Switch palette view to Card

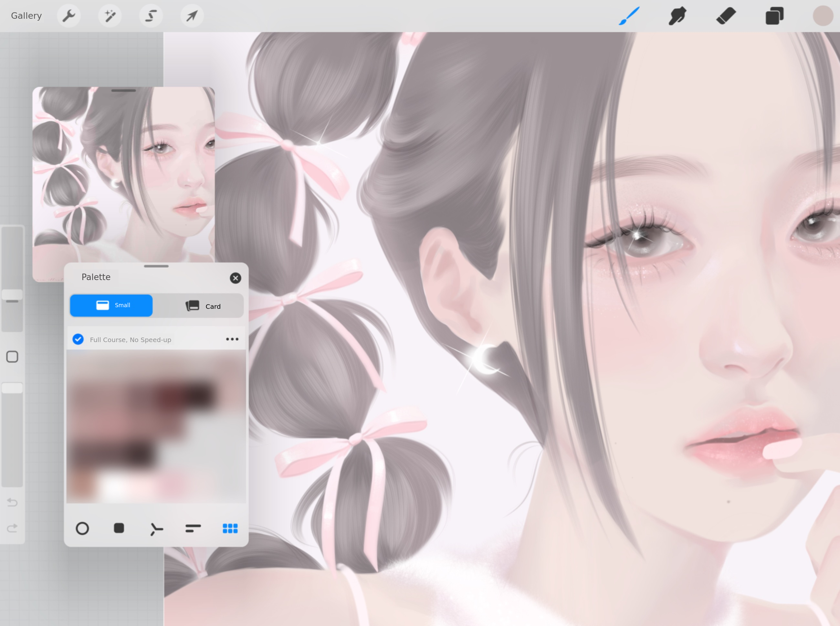tap(203, 306)
